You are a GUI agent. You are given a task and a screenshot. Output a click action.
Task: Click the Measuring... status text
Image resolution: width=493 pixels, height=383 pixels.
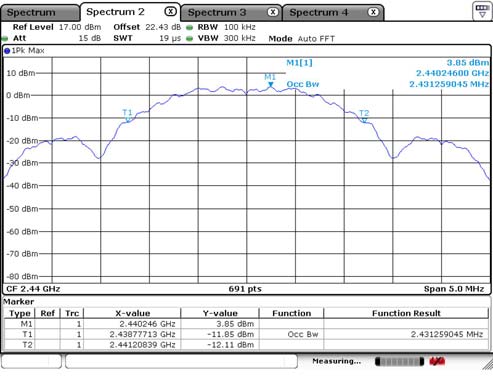[x=336, y=361]
